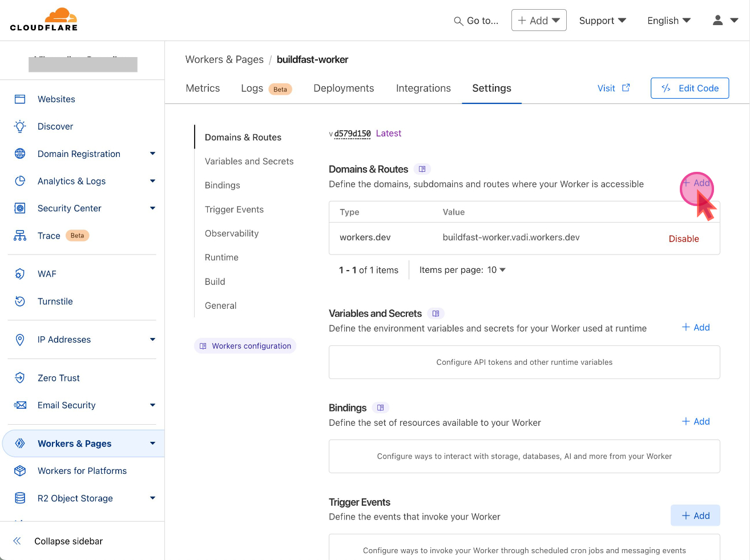Click the Collapse sidebar double-chevron icon
The height and width of the screenshot is (560, 750).
(17, 541)
